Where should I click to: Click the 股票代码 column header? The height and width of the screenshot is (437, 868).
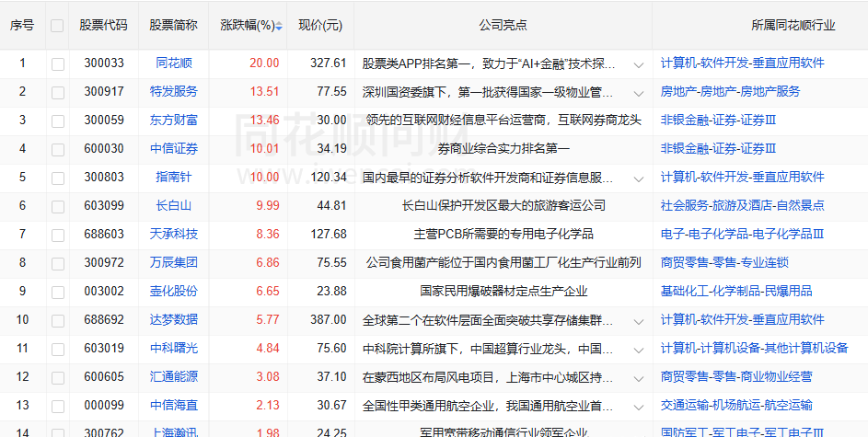coord(103,26)
